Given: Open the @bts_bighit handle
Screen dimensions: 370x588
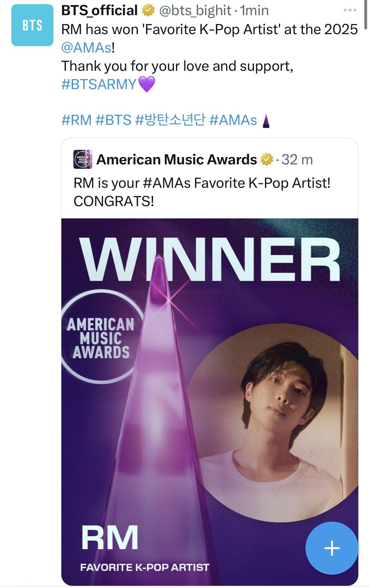Looking at the screenshot, I should coord(195,11).
